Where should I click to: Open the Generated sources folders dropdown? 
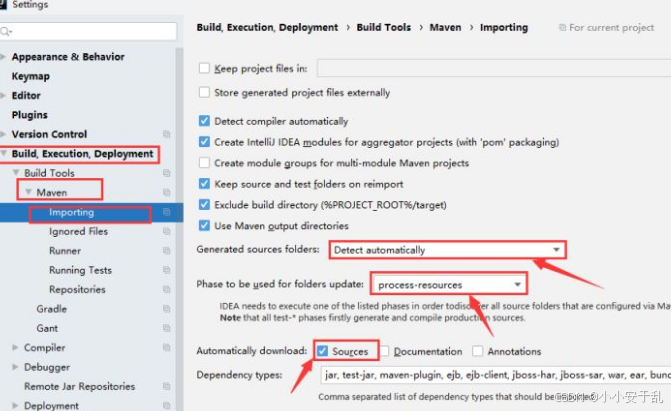tap(448, 250)
